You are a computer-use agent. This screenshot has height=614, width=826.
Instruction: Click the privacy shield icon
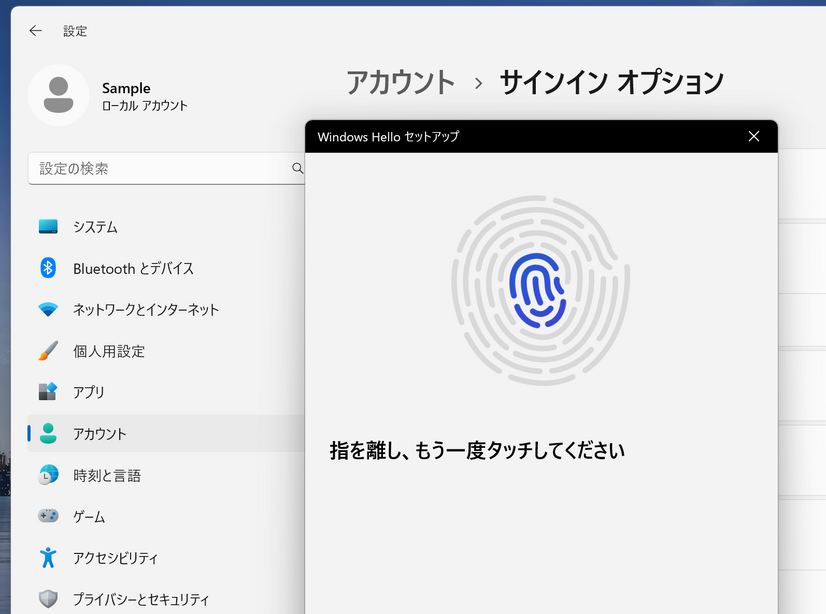48,599
